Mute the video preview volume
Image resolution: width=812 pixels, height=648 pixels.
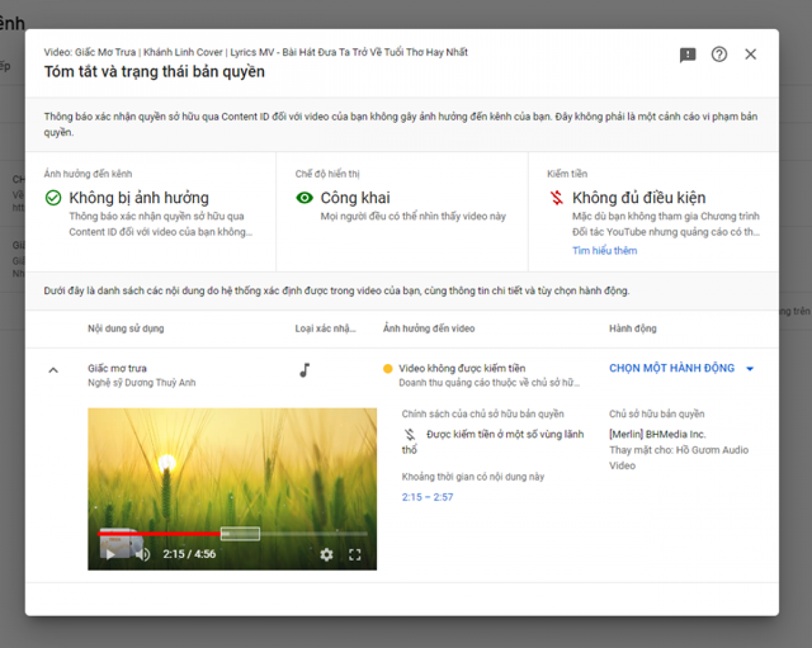tap(142, 555)
